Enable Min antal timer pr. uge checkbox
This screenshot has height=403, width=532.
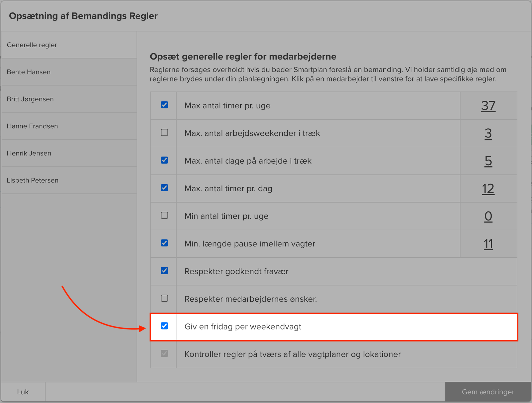tap(164, 215)
